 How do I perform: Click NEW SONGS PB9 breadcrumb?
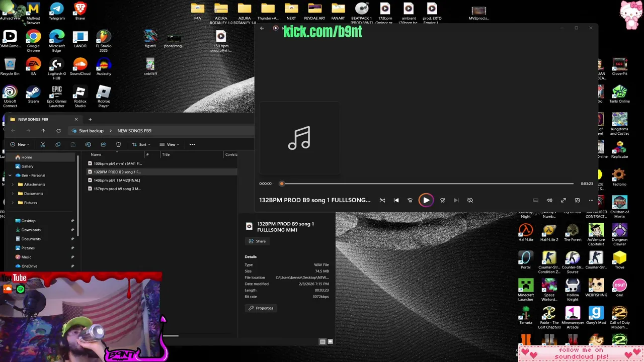134,131
